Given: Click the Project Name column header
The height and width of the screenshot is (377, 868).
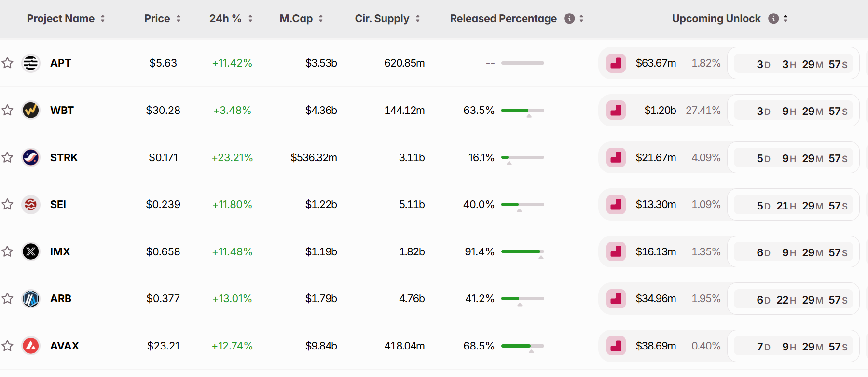Looking at the screenshot, I should (61, 19).
